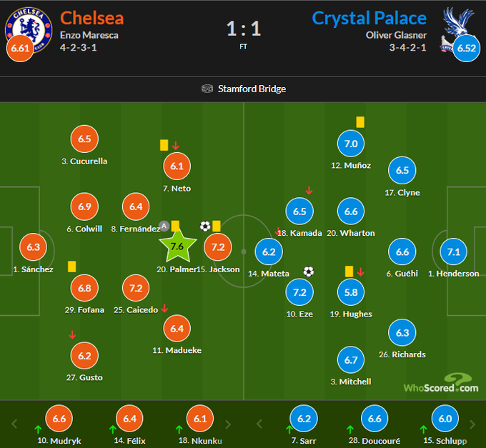Screen dimensions: 486x448
Task: Click the goal ball icon above Eze
Action: coord(308,272)
